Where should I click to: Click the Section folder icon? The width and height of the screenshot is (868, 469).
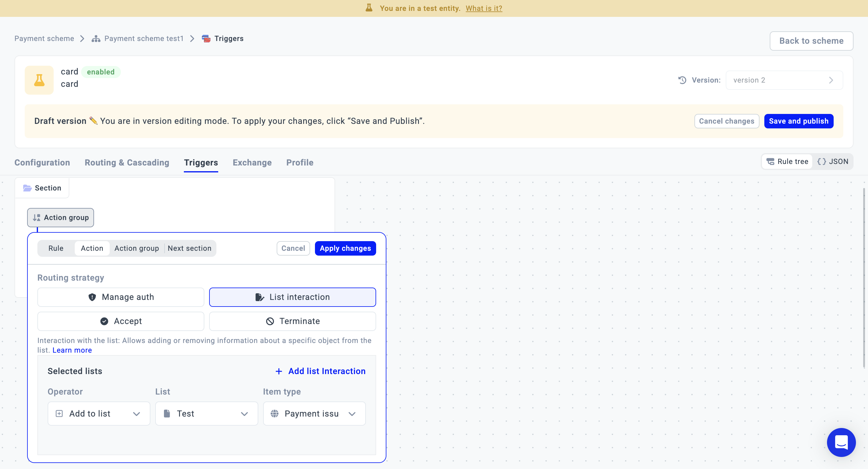(27, 188)
